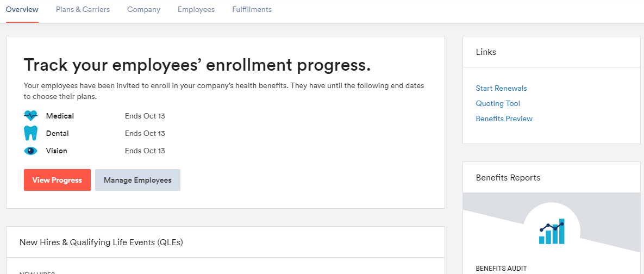This screenshot has height=274, width=644.
Task: Switch to Plans & Carriers tab
Action: coord(83,9)
